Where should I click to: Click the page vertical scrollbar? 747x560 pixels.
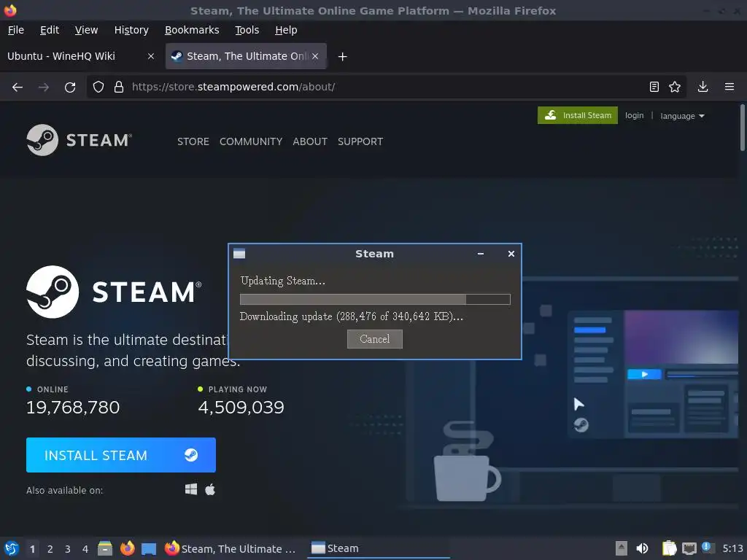click(x=742, y=128)
